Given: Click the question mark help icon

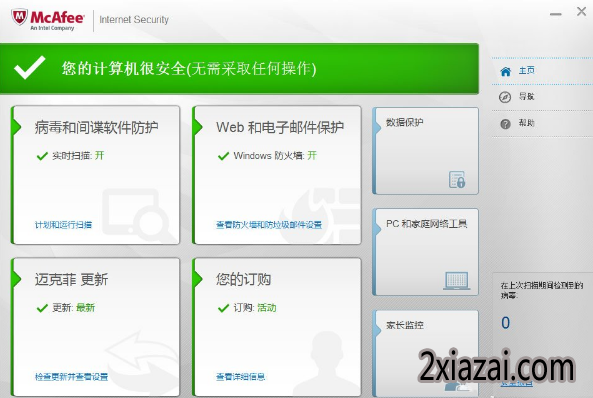Looking at the screenshot, I should click(x=505, y=124).
